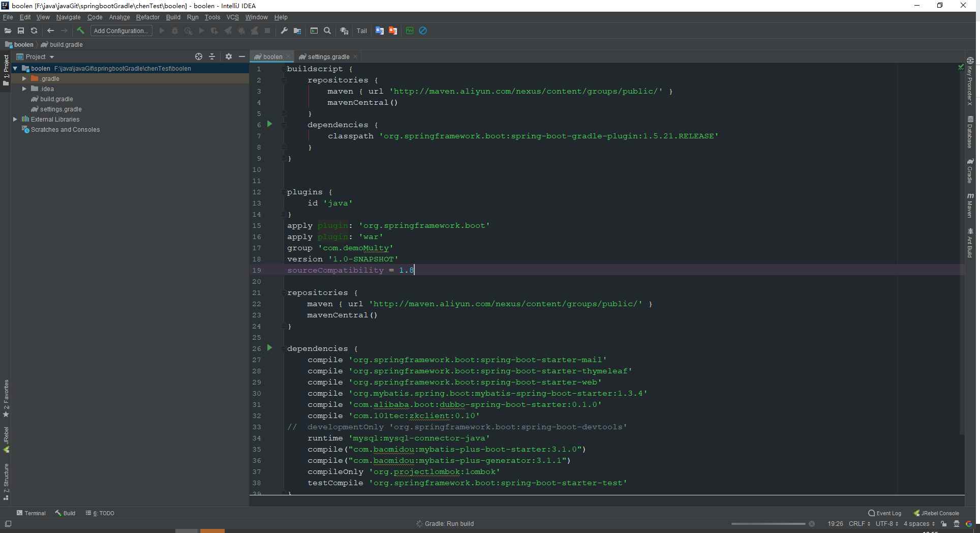Cancel Gradle build progress with stop icon

click(812, 524)
